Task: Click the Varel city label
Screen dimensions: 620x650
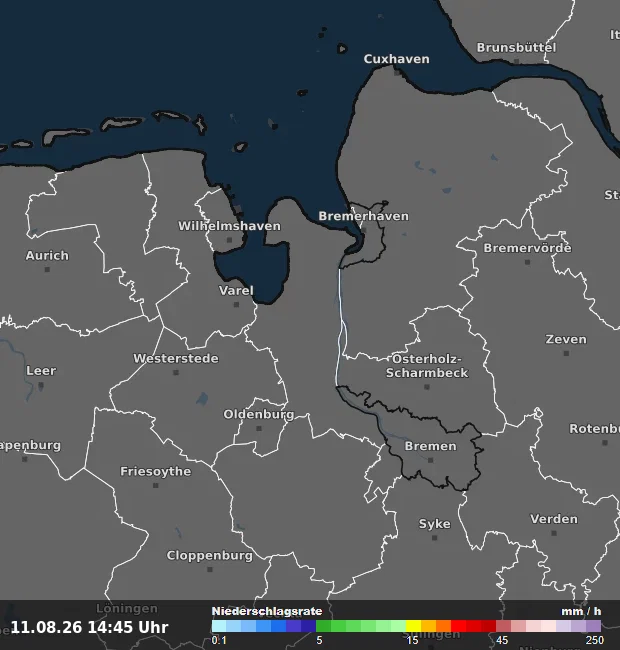Action: (x=236, y=291)
